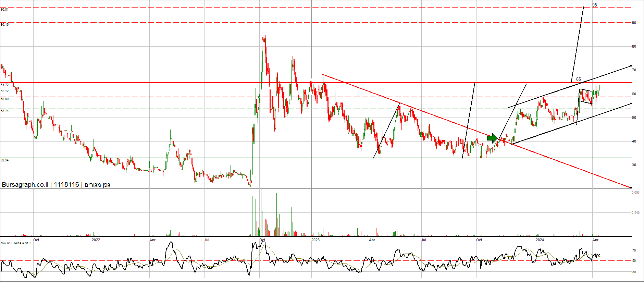The width and height of the screenshot is (644, 282).
Task: Click the Oct label preceding 2024
Action: click(479, 240)
